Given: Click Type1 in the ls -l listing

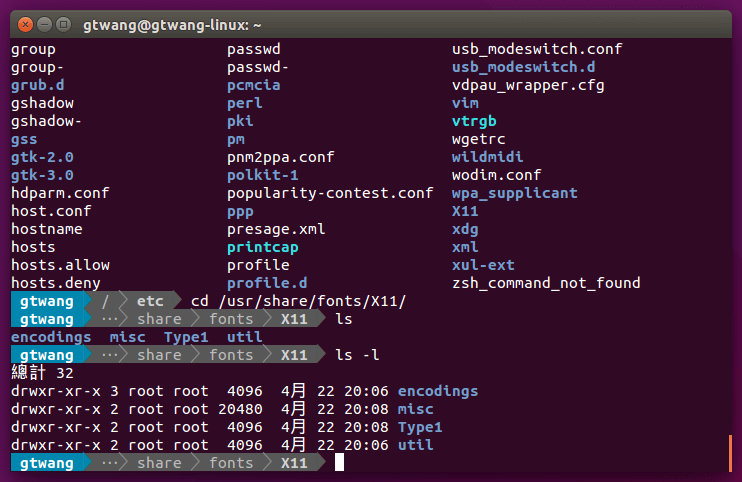Looking at the screenshot, I should click(x=420, y=427).
